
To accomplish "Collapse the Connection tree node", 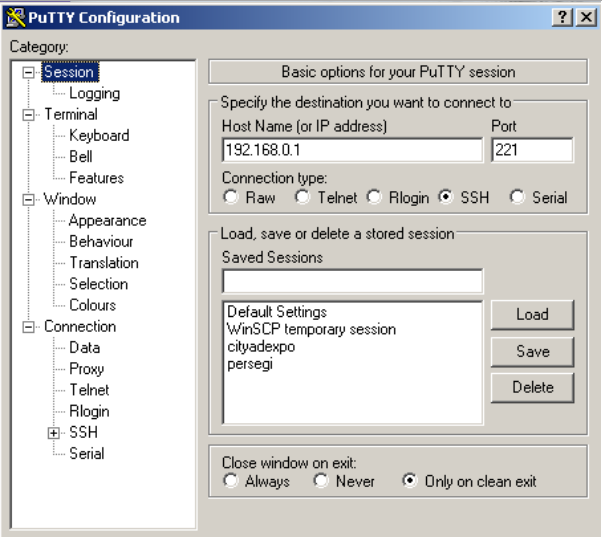I will pos(28,327).
